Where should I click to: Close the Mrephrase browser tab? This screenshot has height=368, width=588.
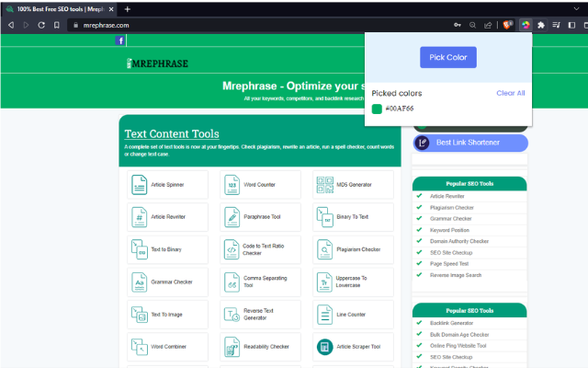click(111, 9)
